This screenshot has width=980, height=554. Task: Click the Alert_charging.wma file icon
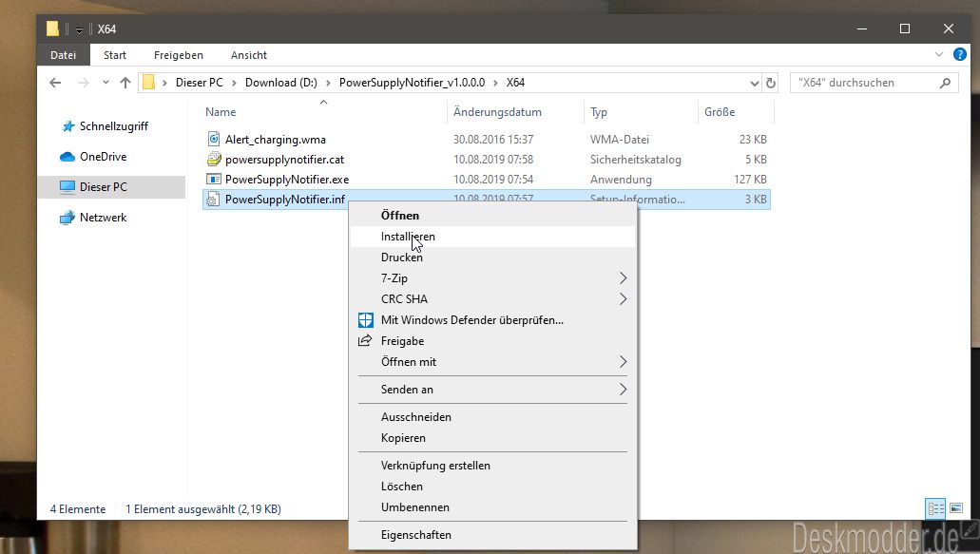click(214, 140)
